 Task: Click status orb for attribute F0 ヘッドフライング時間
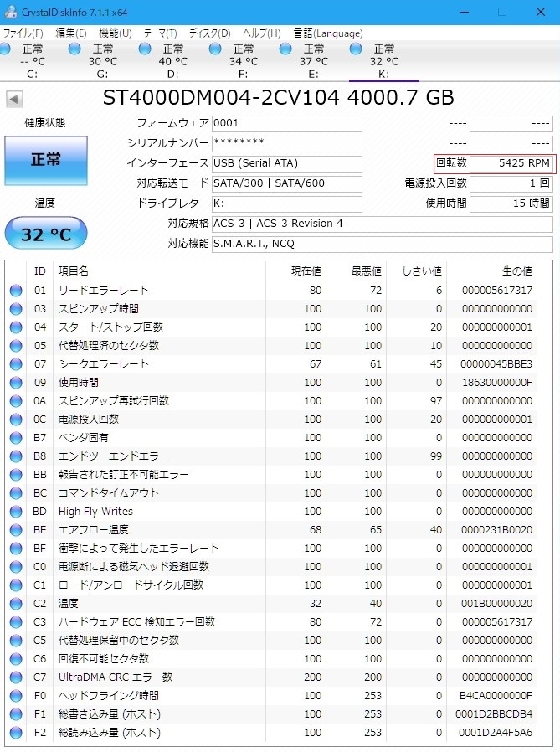coord(16,695)
